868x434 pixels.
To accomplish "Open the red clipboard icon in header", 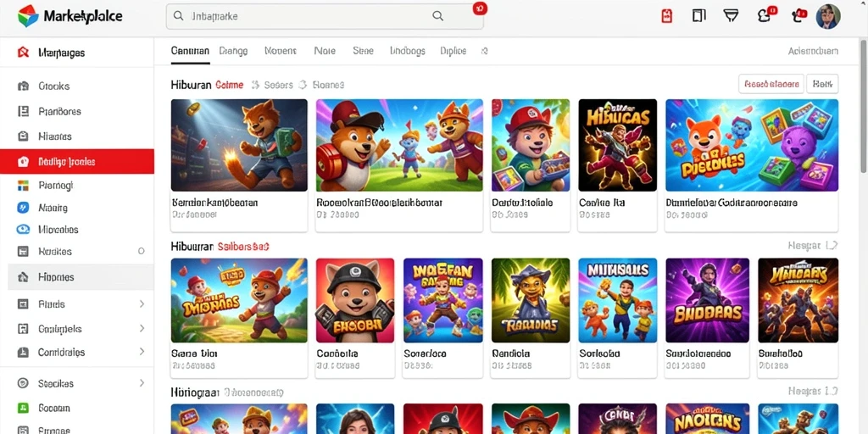I will (x=666, y=16).
